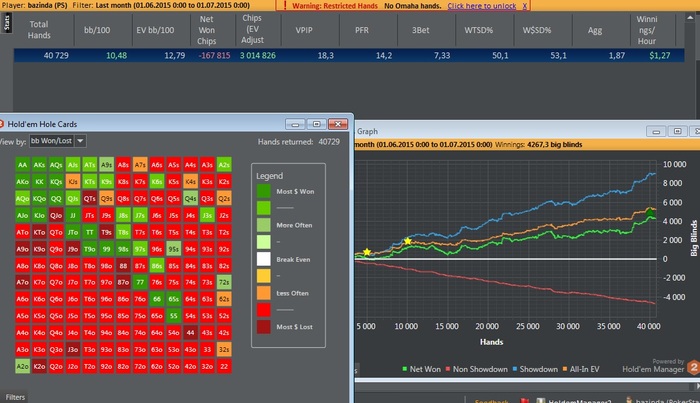Click the first yellow star graph marker
This screenshot has height=403, width=700.
click(x=367, y=252)
